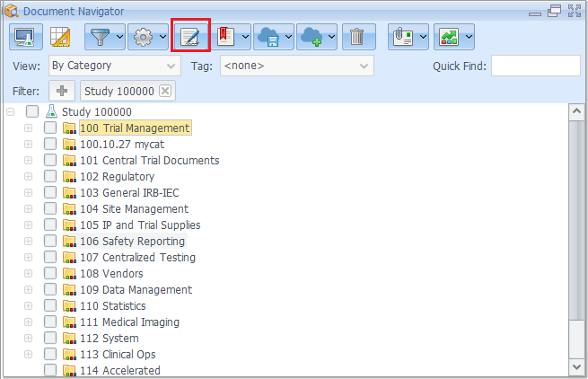Check the 108 Vendors checkbox
Viewport: 588px width, 379px height.
50,273
